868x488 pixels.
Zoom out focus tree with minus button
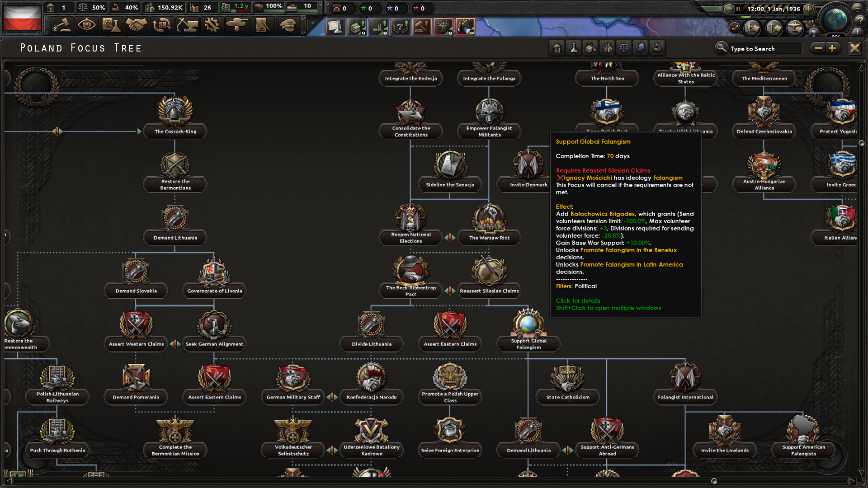point(818,48)
